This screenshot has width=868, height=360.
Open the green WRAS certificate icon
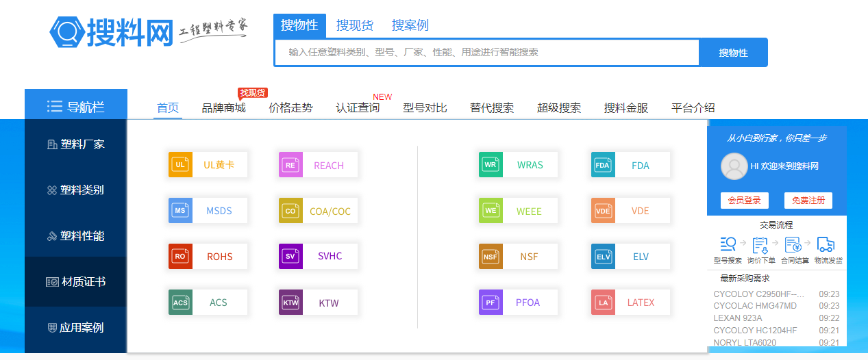pyautogui.click(x=491, y=165)
